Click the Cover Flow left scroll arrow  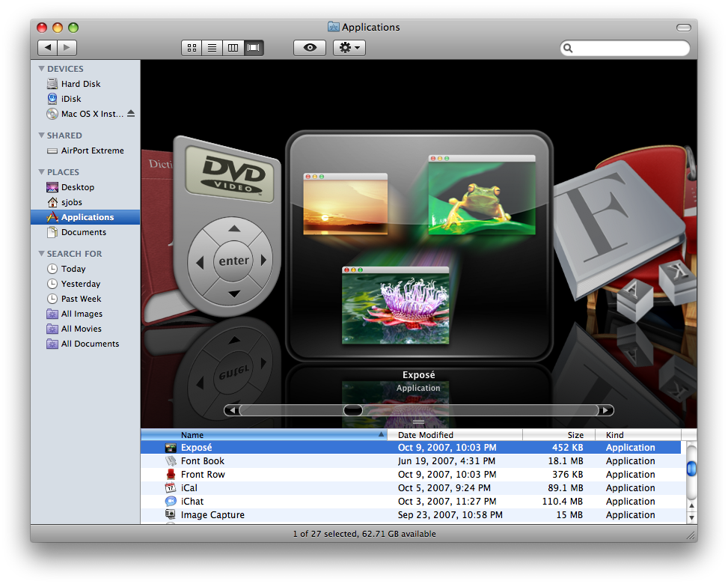pyautogui.click(x=232, y=410)
